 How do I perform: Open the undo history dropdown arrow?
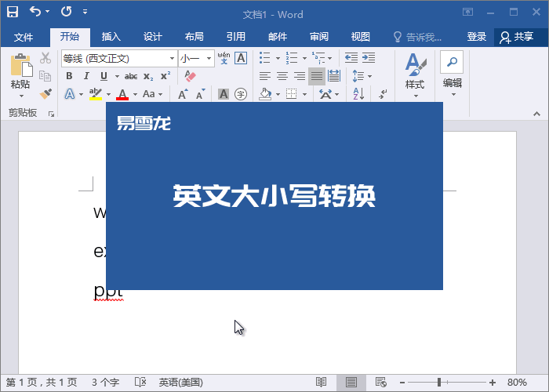click(x=47, y=12)
